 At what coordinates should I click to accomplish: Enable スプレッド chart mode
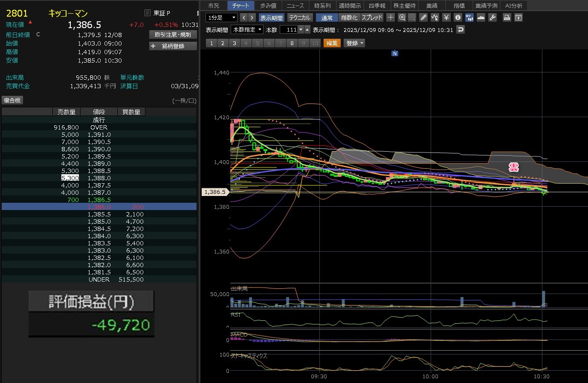coord(372,17)
